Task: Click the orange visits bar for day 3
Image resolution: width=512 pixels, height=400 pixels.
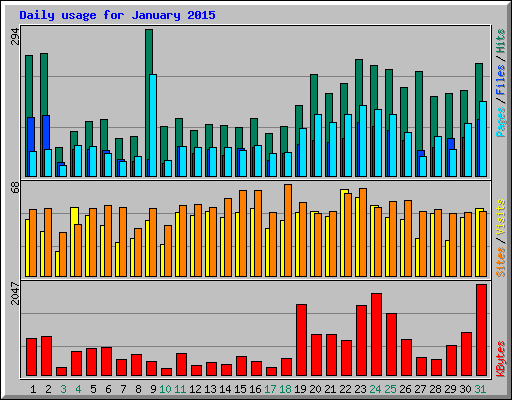Action: click(63, 254)
